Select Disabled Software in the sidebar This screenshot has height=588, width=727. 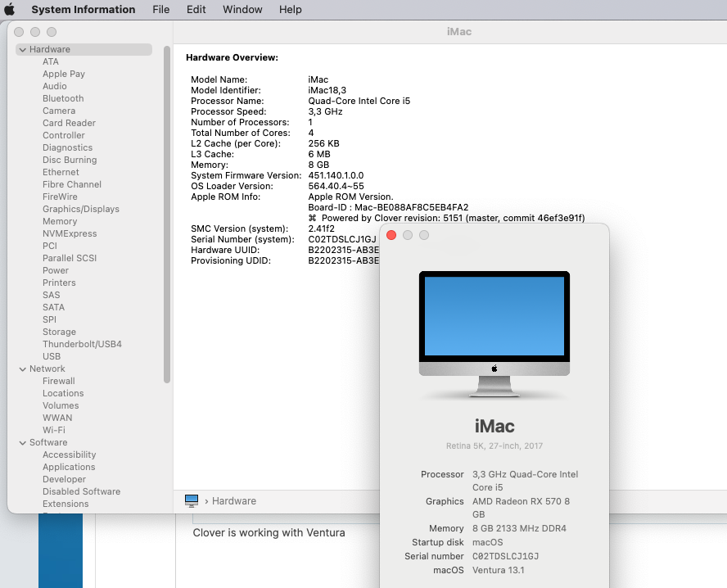(82, 491)
